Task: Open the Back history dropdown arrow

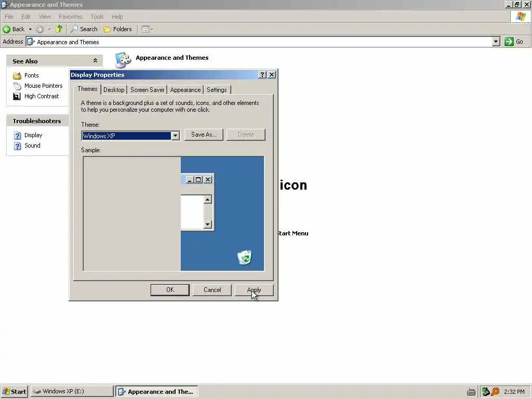Action: (x=30, y=29)
